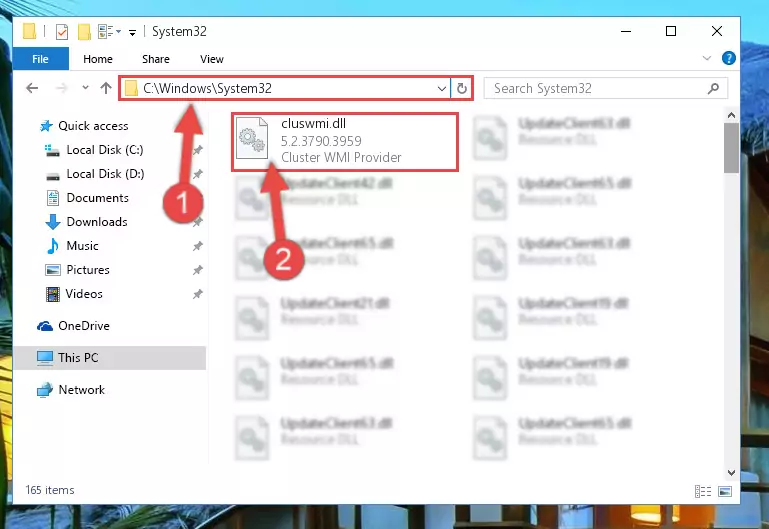The image size is (769, 529).
Task: Minimize the System32 window
Action: point(626,31)
